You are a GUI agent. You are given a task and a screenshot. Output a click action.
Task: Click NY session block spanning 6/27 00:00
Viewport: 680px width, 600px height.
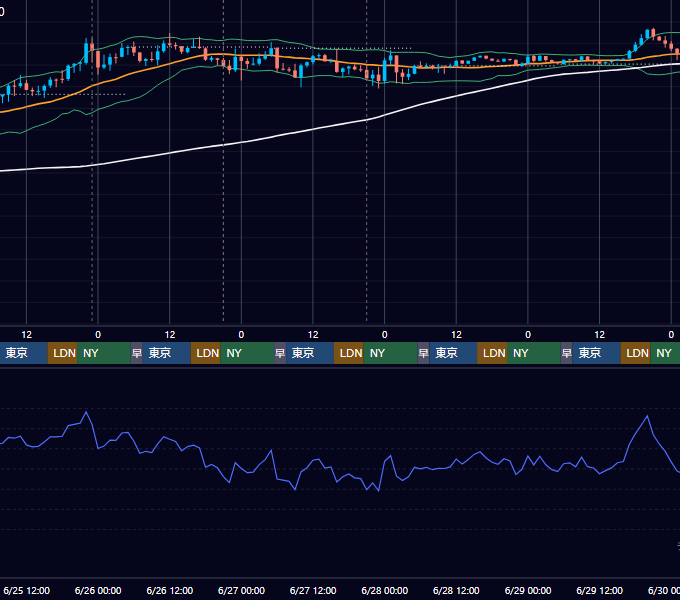(x=247, y=353)
